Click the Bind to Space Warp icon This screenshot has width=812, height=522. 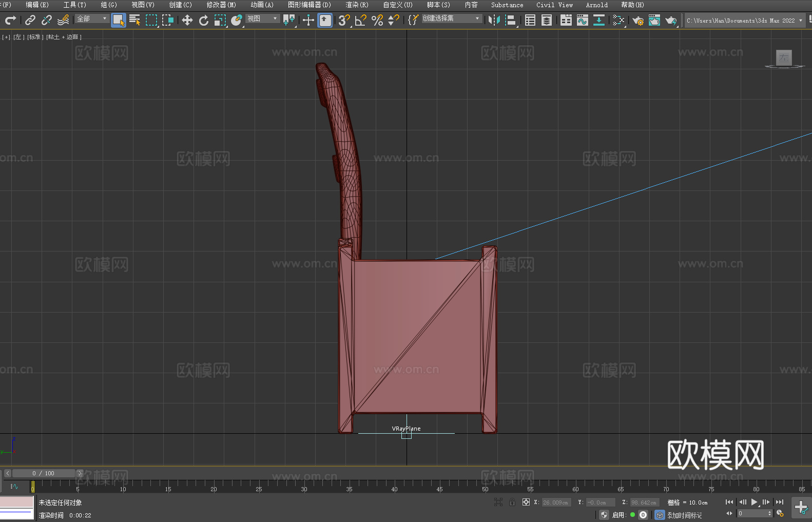(x=63, y=20)
